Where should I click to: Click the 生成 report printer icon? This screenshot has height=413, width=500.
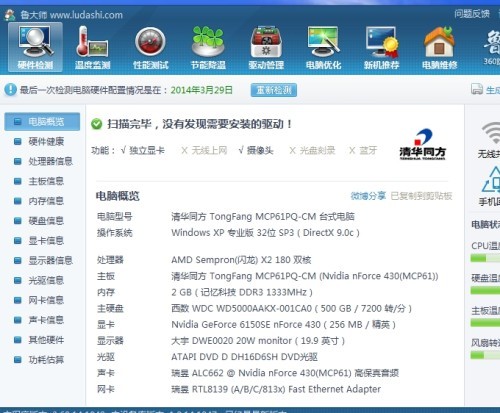click(477, 89)
